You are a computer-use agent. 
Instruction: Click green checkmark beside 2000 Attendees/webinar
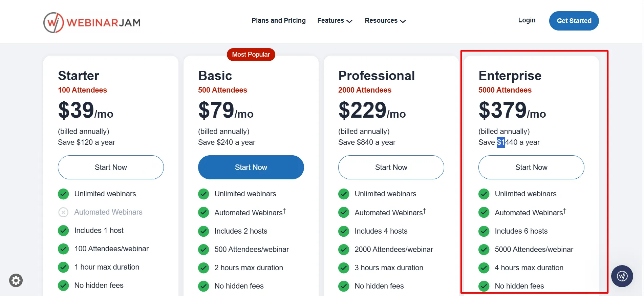coord(344,250)
